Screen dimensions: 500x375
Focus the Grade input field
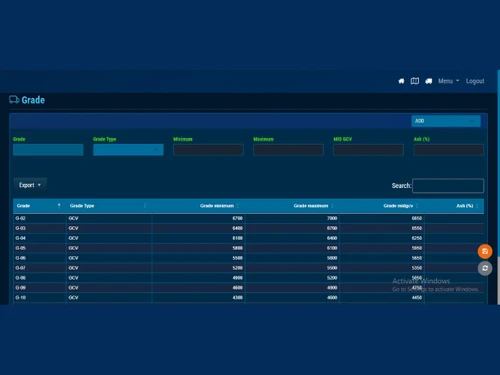tap(48, 150)
